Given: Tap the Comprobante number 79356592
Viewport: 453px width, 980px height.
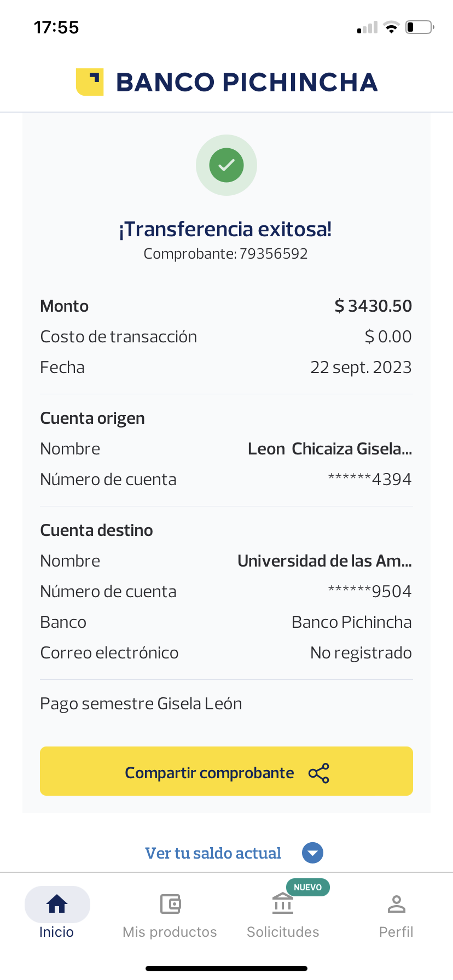Looking at the screenshot, I should pos(274,254).
